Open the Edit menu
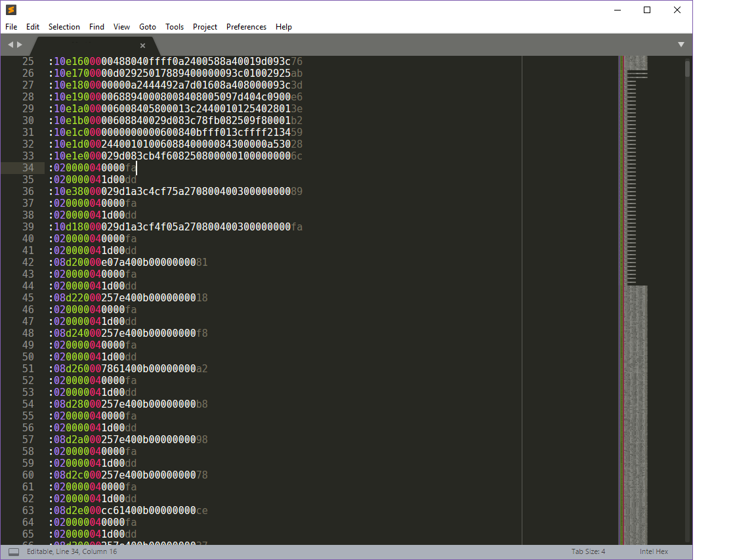 tap(33, 27)
